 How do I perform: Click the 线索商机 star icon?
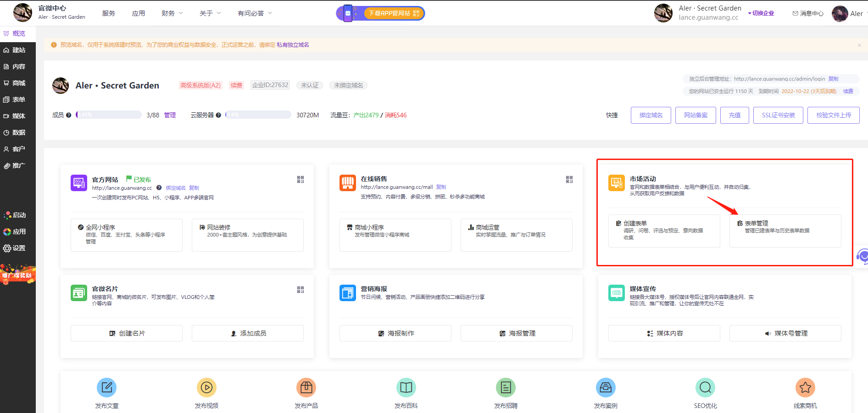[x=805, y=388]
